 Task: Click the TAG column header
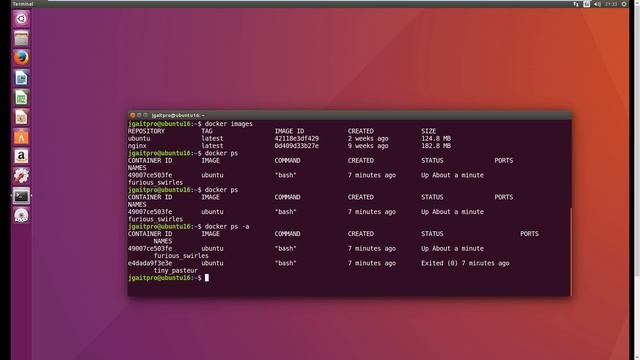[x=207, y=131]
